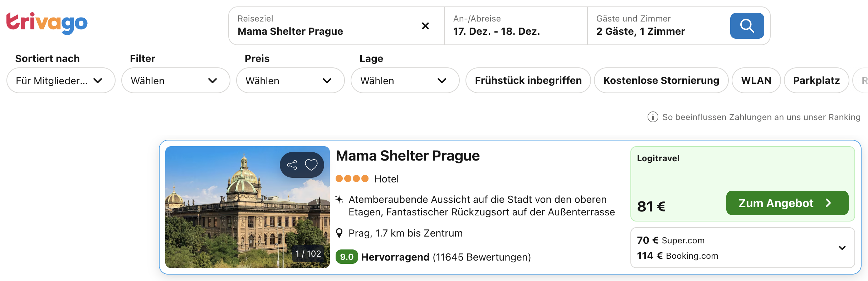Open the Lage dropdown
The width and height of the screenshot is (868, 281).
(x=405, y=81)
